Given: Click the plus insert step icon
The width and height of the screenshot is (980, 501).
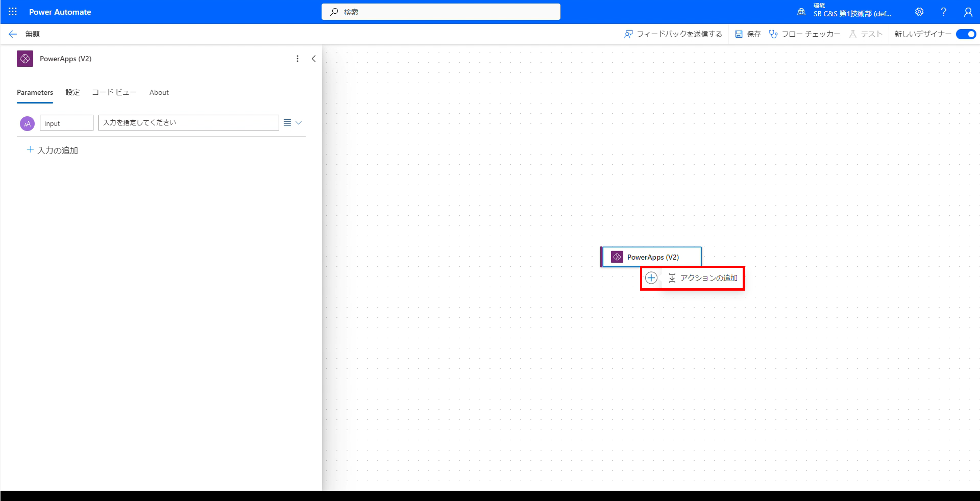Looking at the screenshot, I should (x=651, y=278).
